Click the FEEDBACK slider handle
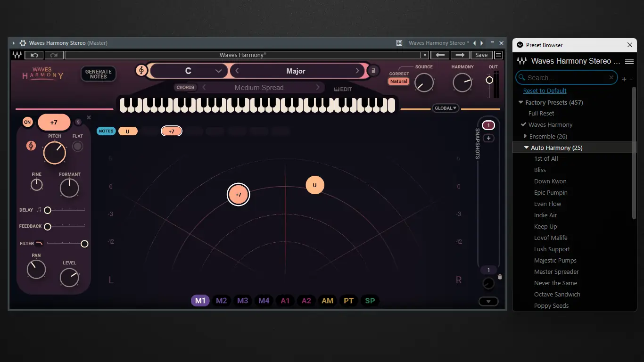This screenshot has height=362, width=644. point(48,227)
